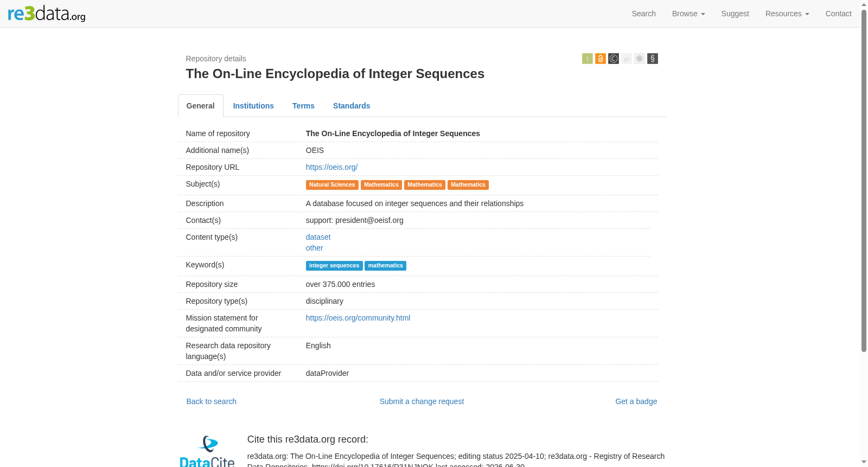
Task: Expand the Resources dropdown menu
Action: 787,14
